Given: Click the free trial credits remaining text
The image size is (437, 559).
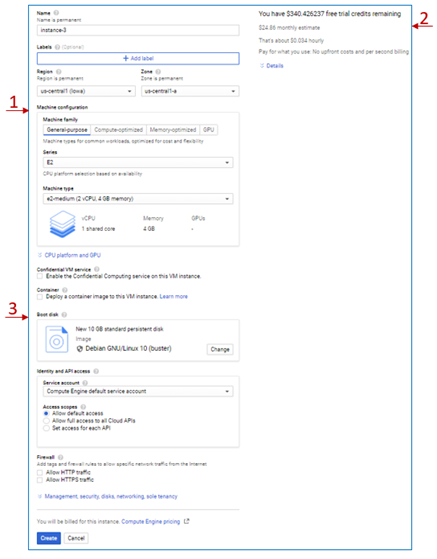Looking at the screenshot, I should tap(330, 14).
